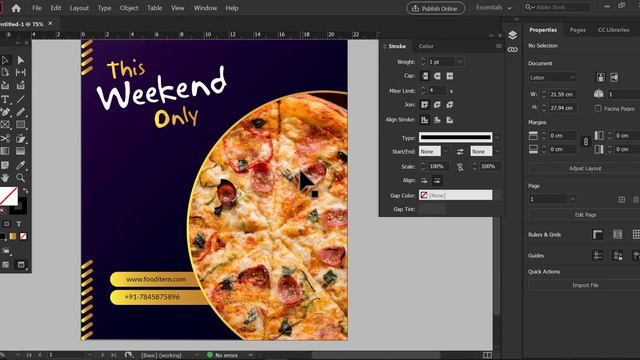Screen dimensions: 640x360
Task: Open the Stroke panel menu
Action: point(499,46)
